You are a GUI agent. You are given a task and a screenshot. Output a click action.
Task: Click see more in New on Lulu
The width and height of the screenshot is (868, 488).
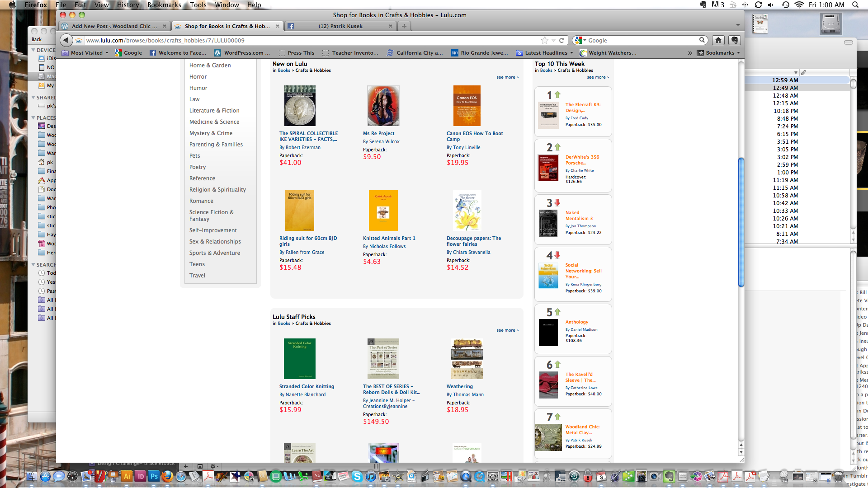pyautogui.click(x=507, y=77)
